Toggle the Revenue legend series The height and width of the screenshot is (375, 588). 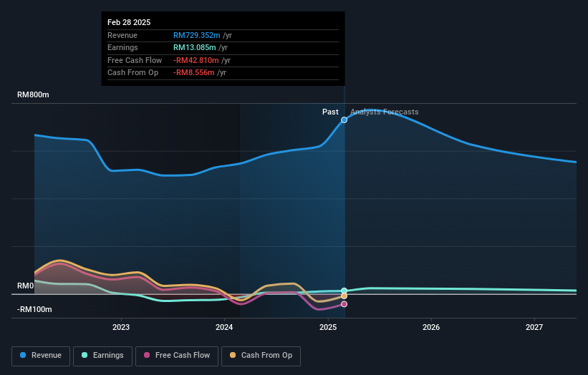[41, 356]
